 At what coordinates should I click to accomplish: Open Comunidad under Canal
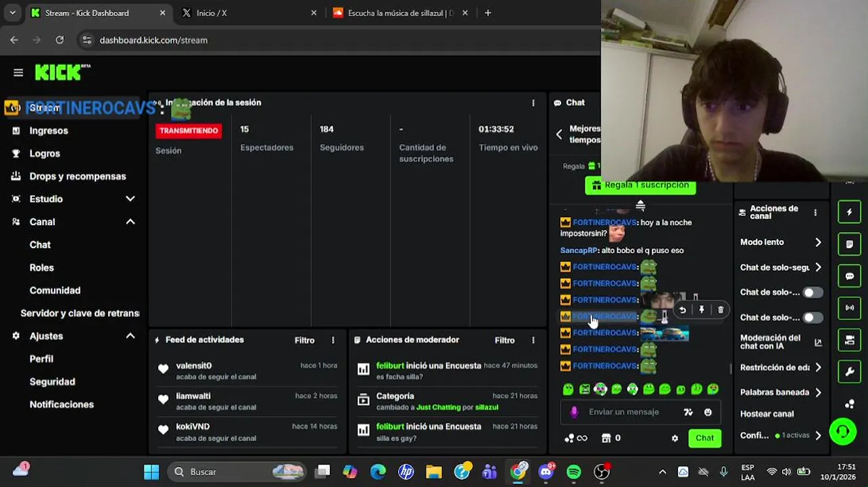pos(55,291)
